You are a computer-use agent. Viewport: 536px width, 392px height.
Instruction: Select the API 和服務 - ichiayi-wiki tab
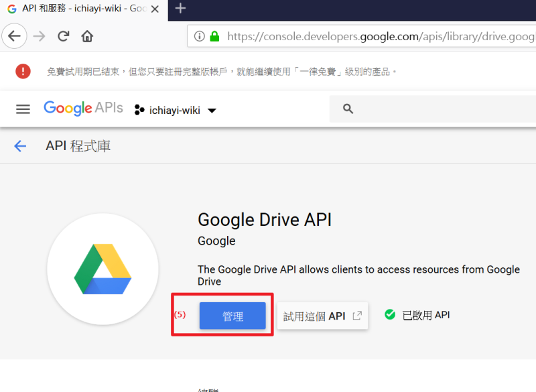pos(84,9)
